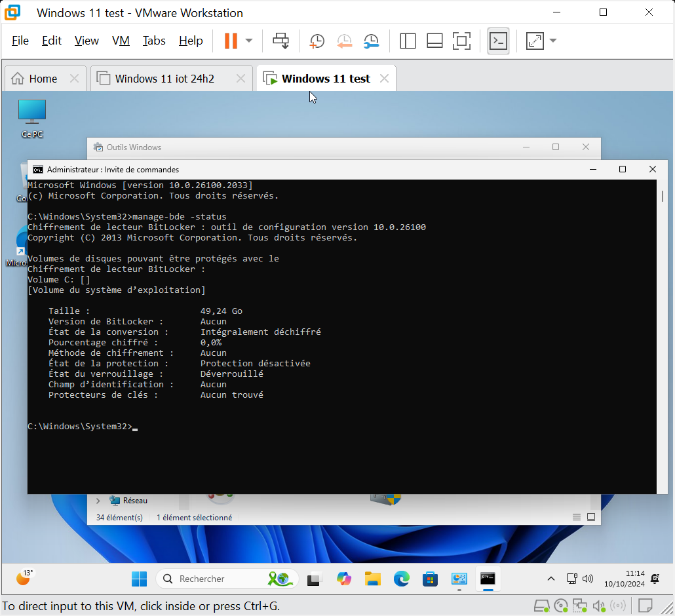
Task: Click the 49,24 Go size value
Action: coord(222,311)
